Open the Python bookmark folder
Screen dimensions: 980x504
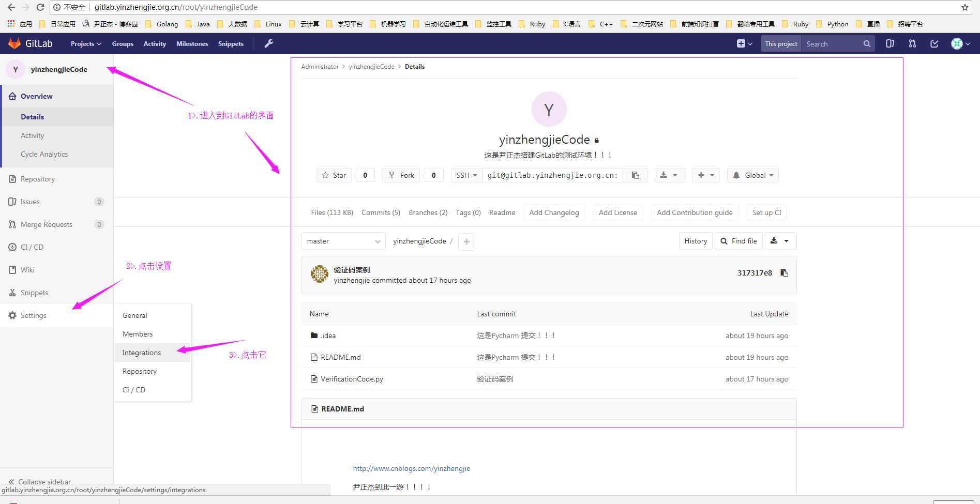click(x=832, y=24)
